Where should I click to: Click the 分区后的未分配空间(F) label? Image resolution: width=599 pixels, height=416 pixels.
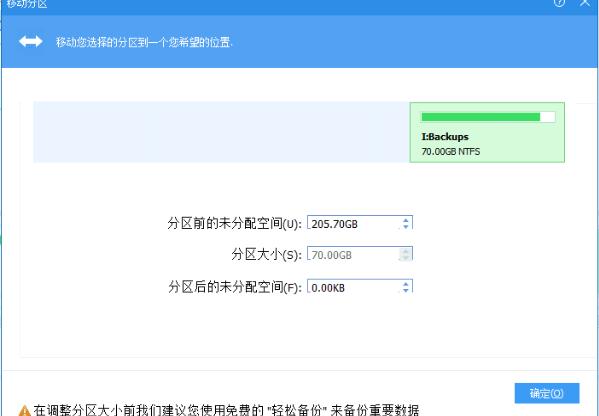click(x=235, y=287)
